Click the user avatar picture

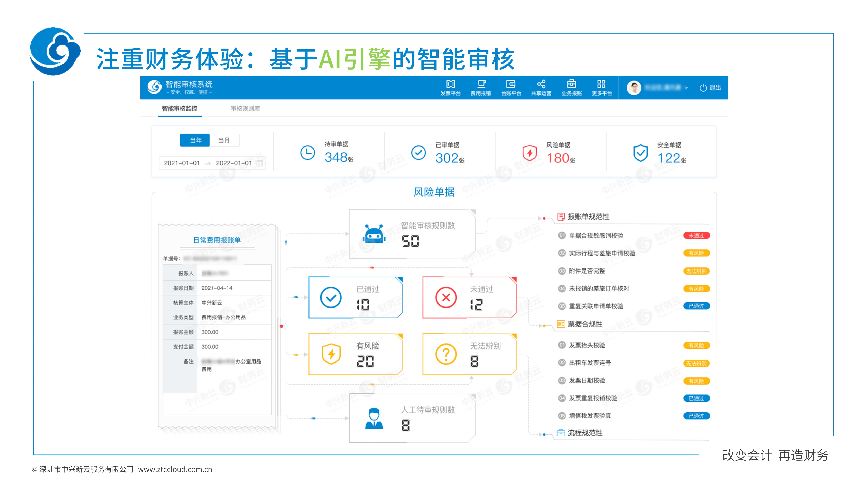634,88
